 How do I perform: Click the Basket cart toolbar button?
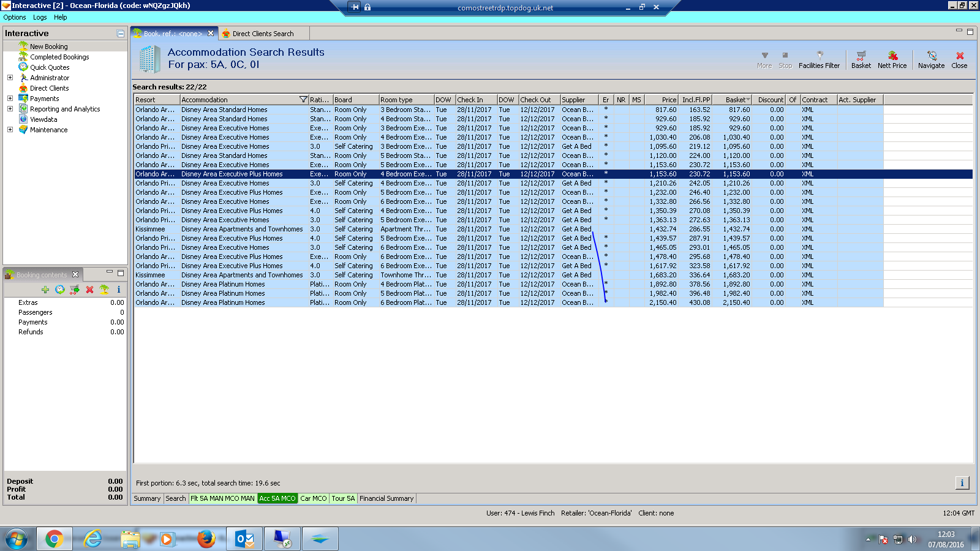point(861,60)
